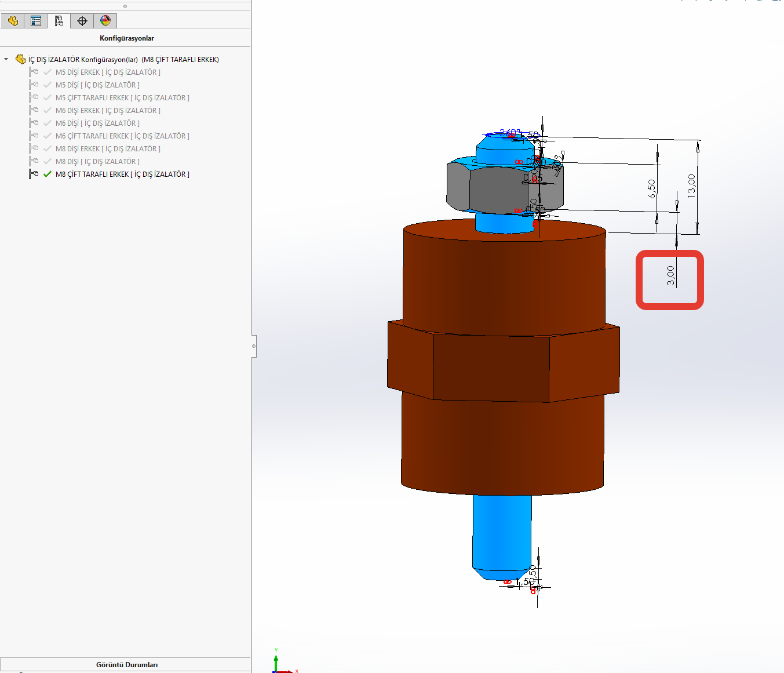Click the configuration icon of M6 DİŞİ
The image size is (784, 673).
34,123
